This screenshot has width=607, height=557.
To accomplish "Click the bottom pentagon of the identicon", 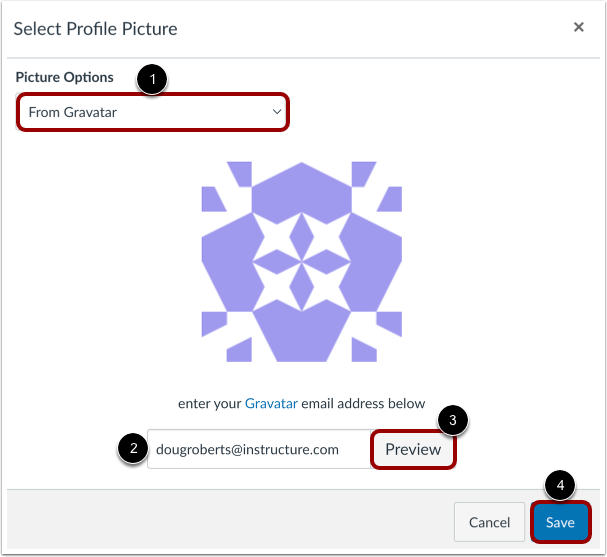I will (x=302, y=335).
